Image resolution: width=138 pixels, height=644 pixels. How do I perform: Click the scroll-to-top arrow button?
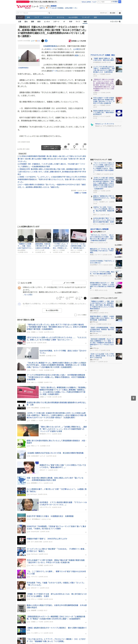pyautogui.click(x=133, y=398)
